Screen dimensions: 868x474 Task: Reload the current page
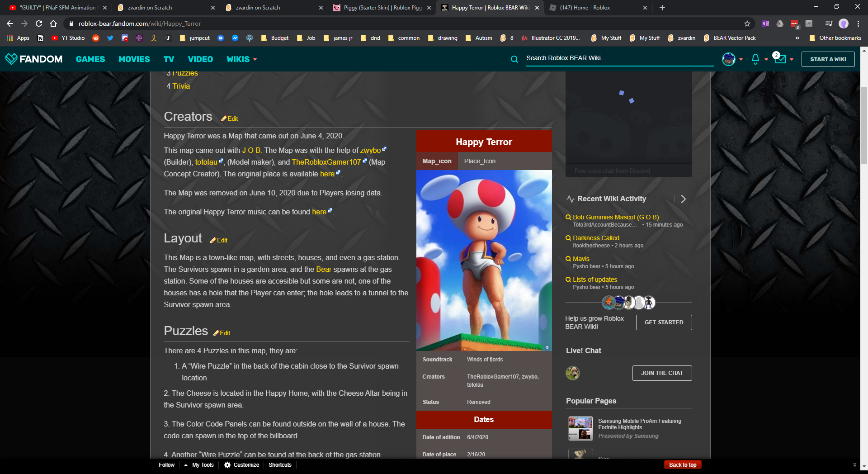point(39,24)
